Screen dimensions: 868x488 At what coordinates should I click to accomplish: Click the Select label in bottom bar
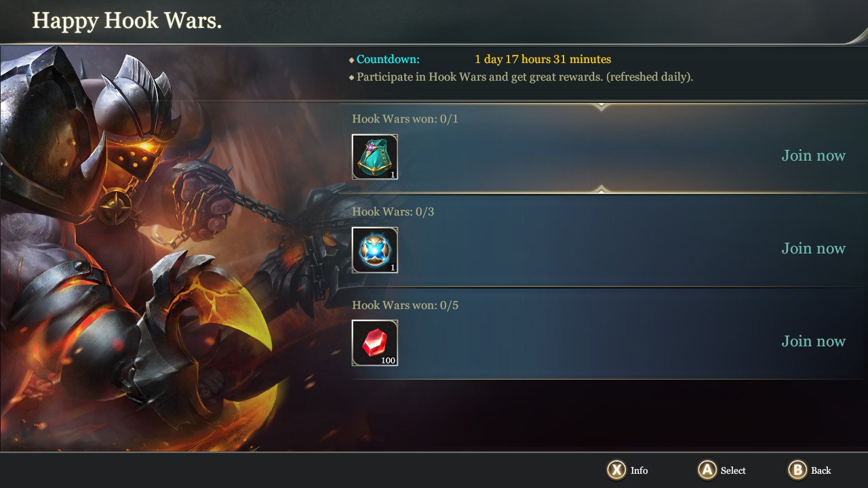click(x=733, y=470)
